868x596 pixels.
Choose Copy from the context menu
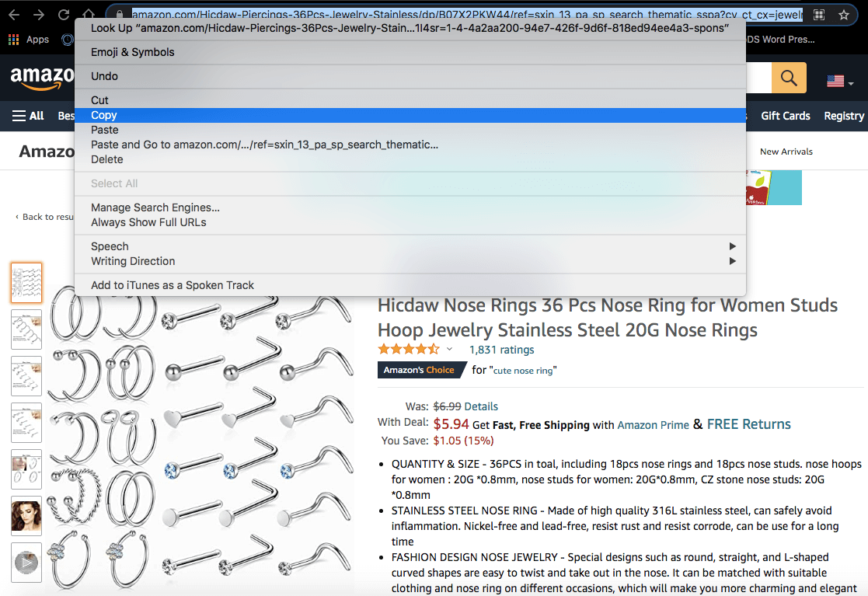click(410, 115)
